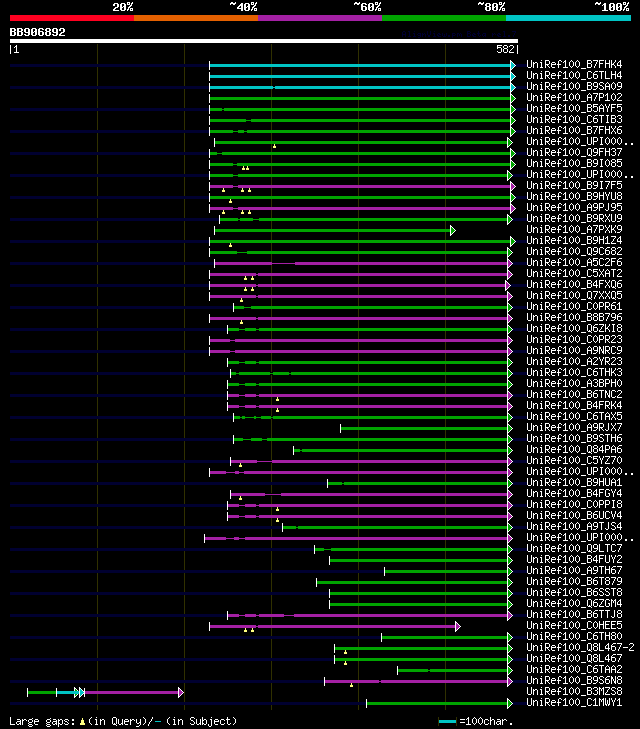Image resolution: width=640 pixels, height=729 pixels.
Task: Click UniRef100_Q7XXQ5 label
Action: click(574, 295)
